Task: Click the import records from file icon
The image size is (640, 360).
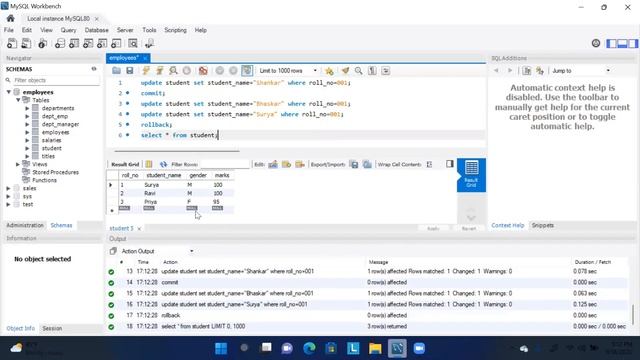Action: click(367, 164)
